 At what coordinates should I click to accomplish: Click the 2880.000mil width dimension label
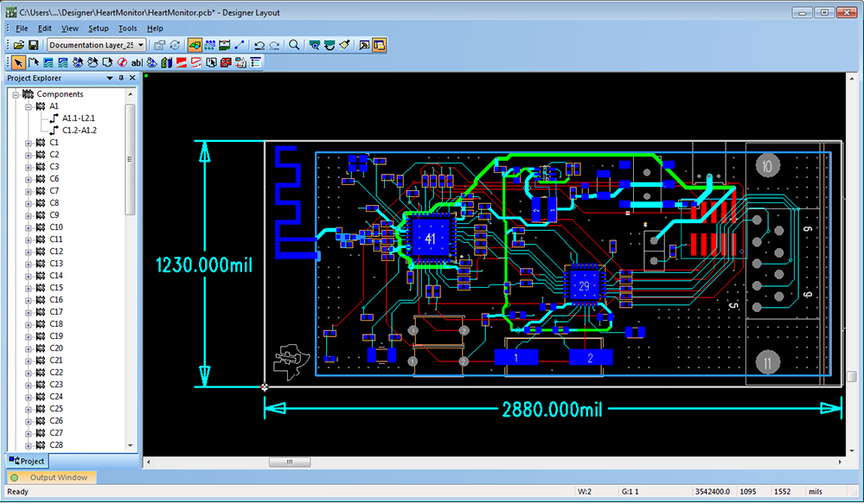point(552,409)
